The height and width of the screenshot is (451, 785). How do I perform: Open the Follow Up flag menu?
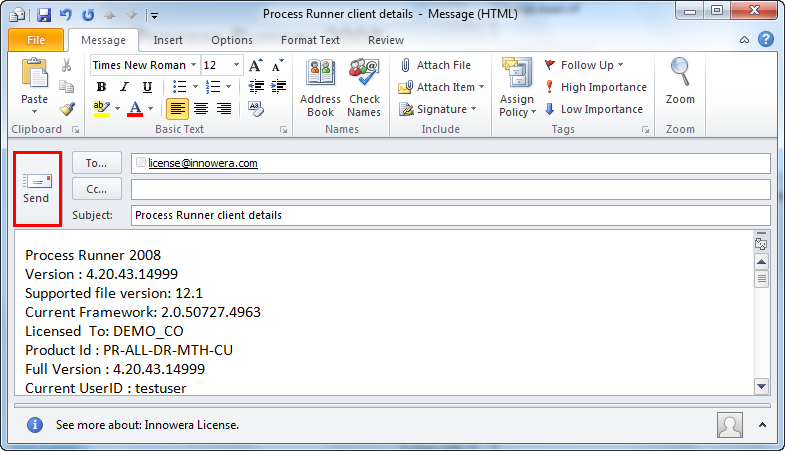pyautogui.click(x=584, y=65)
